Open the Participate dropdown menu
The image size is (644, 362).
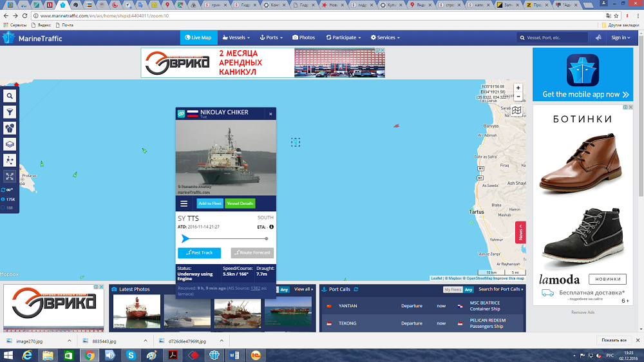(x=343, y=37)
